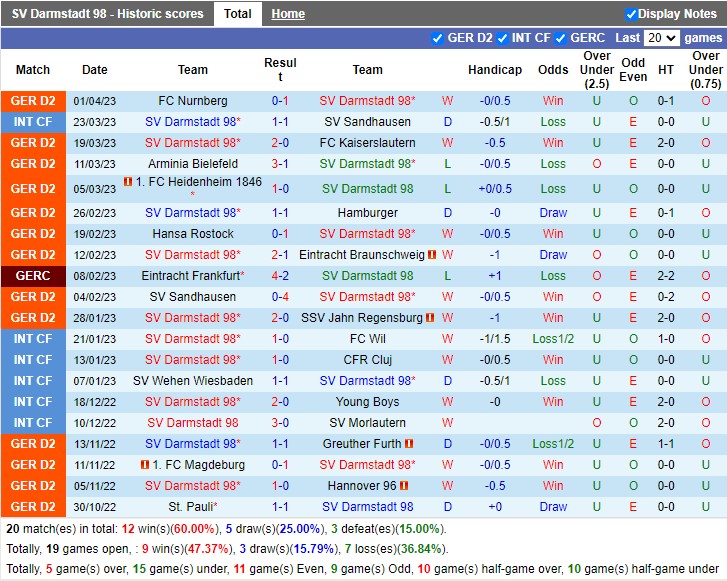Click the Over Under (2.5) column header
This screenshot has height=581, width=727.
pyautogui.click(x=596, y=70)
